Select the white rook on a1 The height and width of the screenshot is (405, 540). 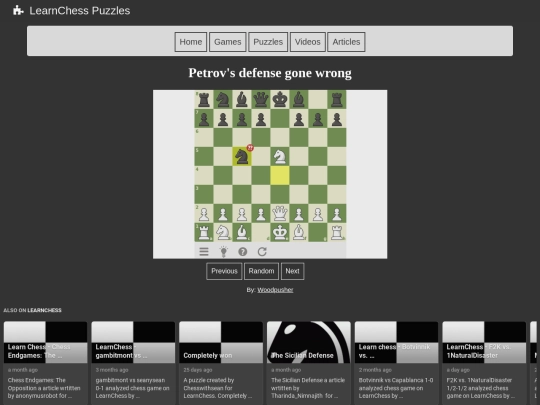pyautogui.click(x=204, y=232)
